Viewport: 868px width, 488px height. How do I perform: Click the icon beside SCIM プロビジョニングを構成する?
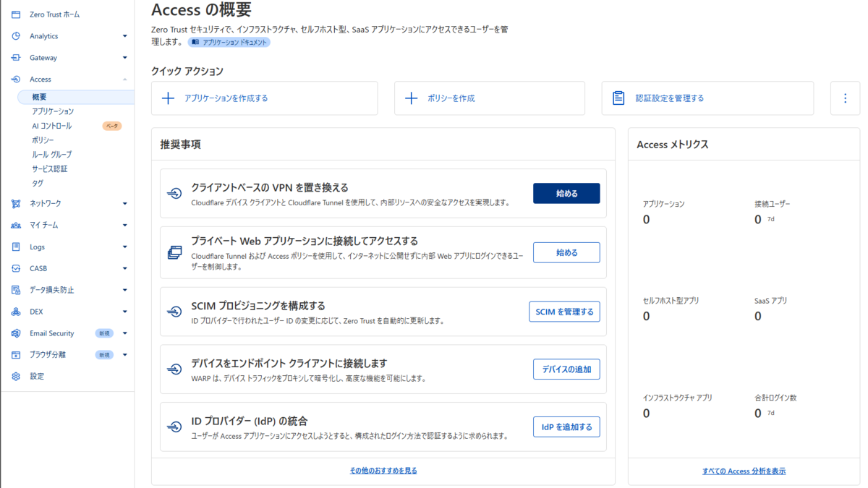click(x=174, y=312)
